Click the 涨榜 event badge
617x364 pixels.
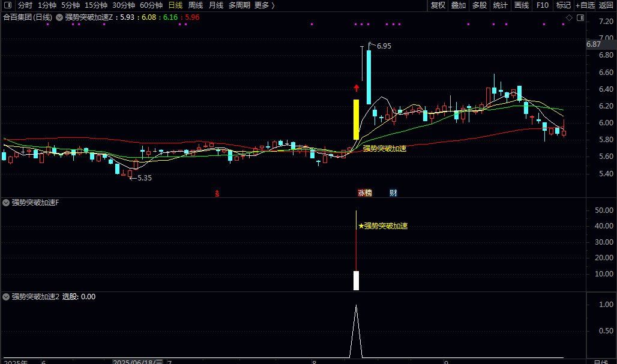[x=365, y=192]
